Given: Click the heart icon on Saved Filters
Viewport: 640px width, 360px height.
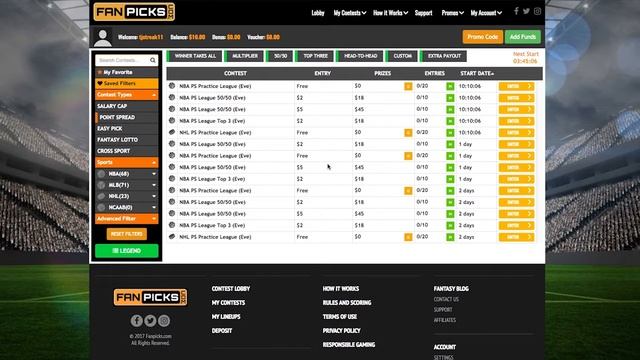Looking at the screenshot, I should [100, 83].
